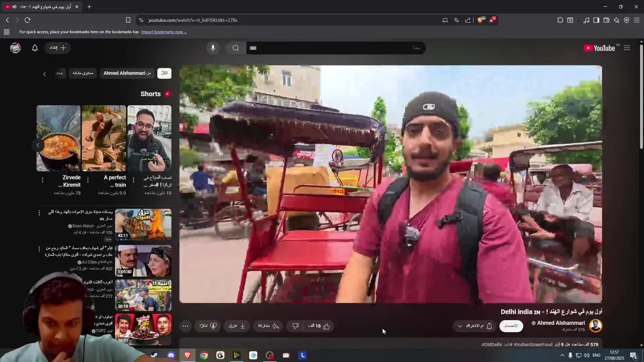Image resolution: width=644 pixels, height=362 pixels.
Task: Open the Extensions puzzle icon
Action: pos(560,20)
